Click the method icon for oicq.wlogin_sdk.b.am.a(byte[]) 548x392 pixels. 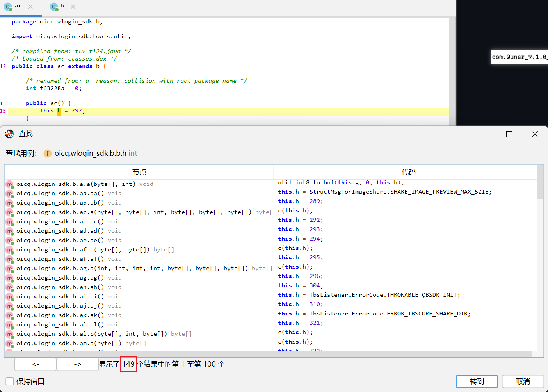click(x=9, y=343)
